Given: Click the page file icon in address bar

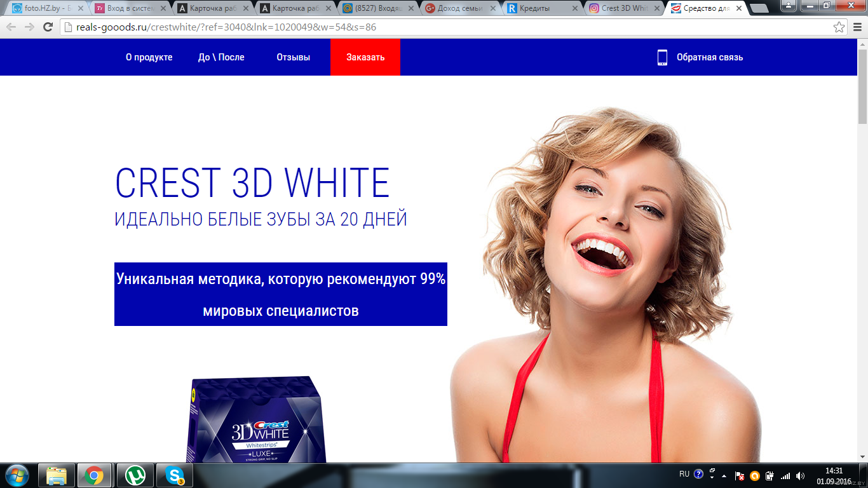Looking at the screenshot, I should coord(68,27).
